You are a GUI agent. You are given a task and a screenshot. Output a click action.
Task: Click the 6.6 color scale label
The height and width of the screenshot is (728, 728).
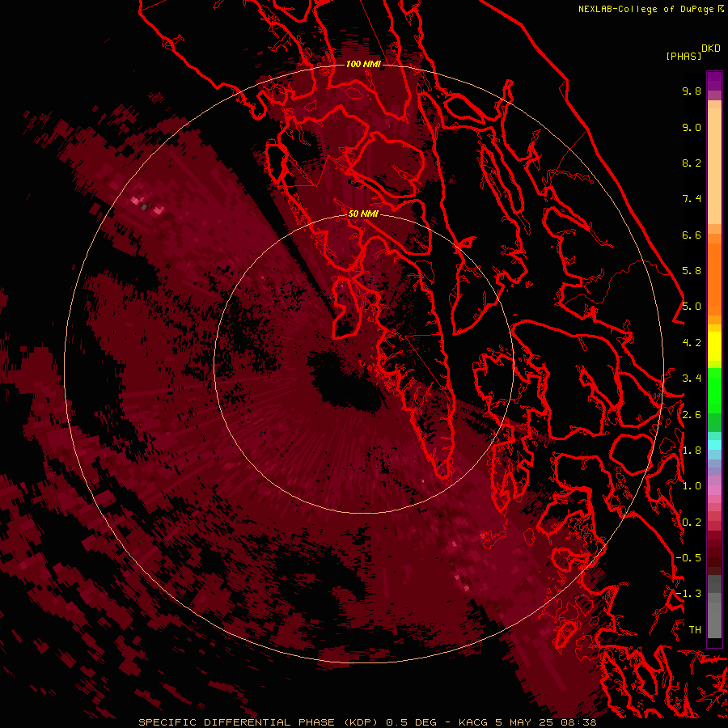692,235
